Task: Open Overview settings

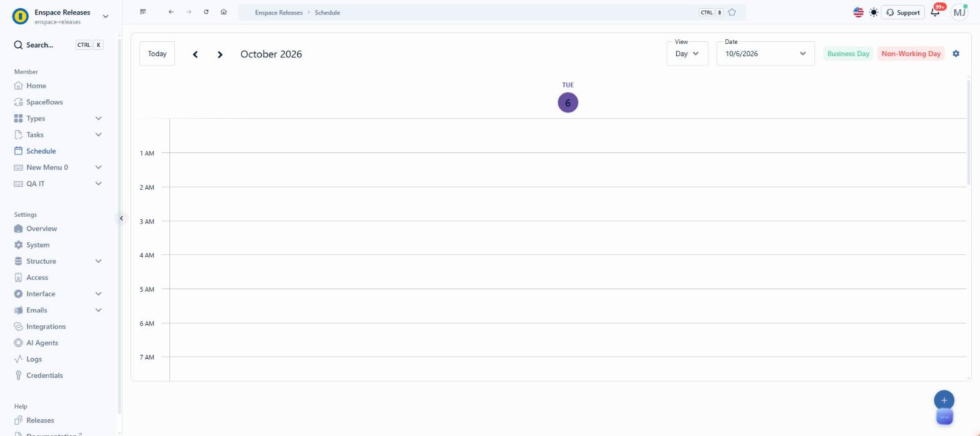Action: (x=41, y=229)
